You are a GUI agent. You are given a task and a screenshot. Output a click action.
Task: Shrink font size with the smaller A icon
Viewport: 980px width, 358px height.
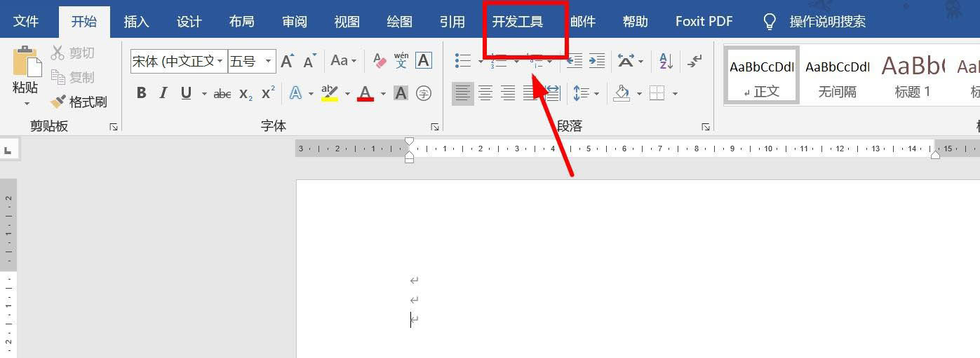coord(309,61)
